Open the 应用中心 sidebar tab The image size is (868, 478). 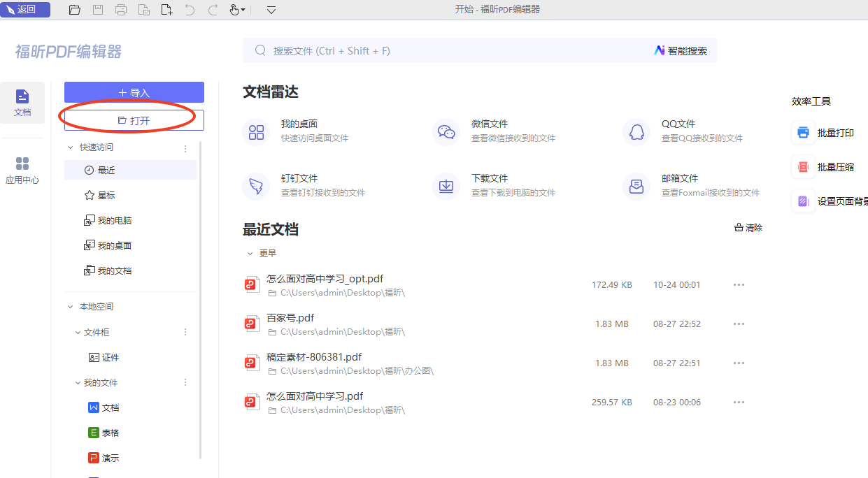click(x=22, y=171)
